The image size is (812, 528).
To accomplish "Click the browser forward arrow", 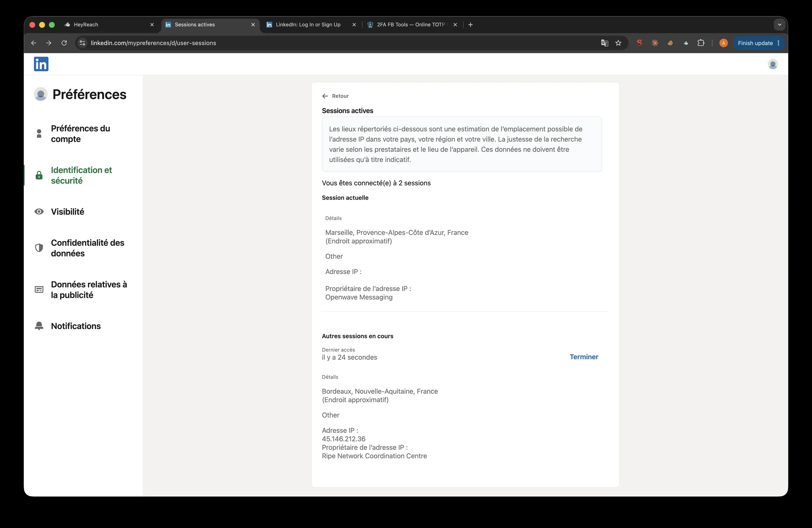I will point(49,43).
